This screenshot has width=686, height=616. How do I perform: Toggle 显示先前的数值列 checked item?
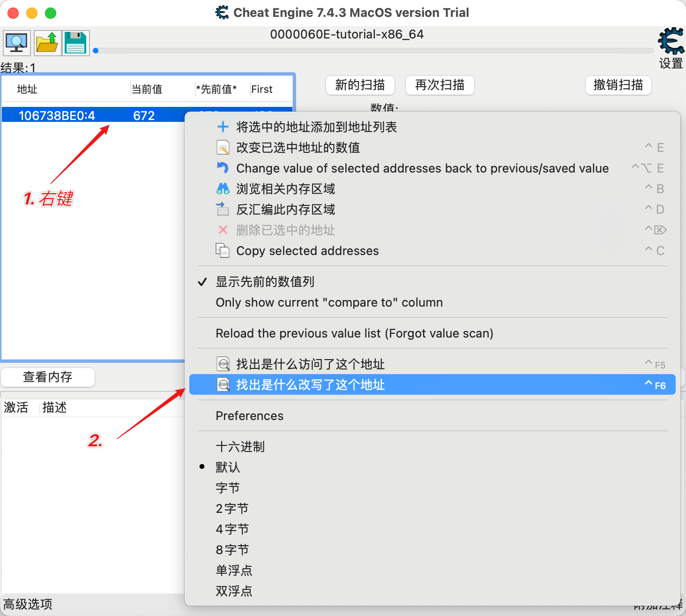pyautogui.click(x=432, y=281)
